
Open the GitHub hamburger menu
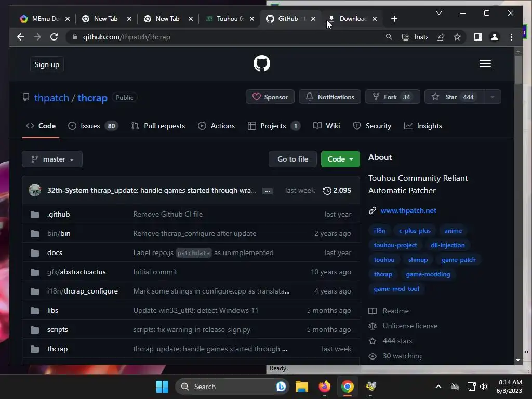485,63
